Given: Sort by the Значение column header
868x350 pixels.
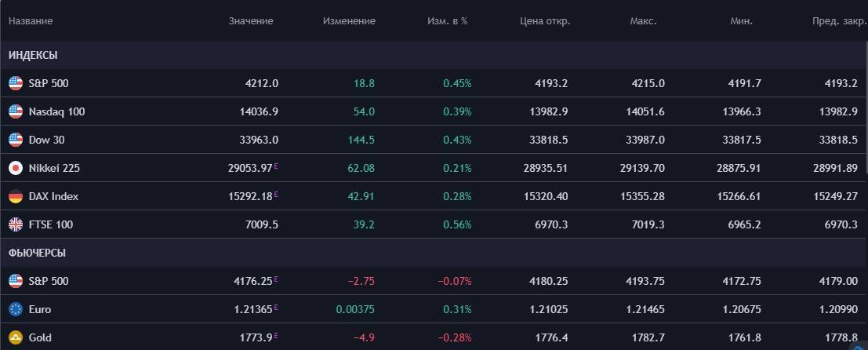Looking at the screenshot, I should [250, 21].
